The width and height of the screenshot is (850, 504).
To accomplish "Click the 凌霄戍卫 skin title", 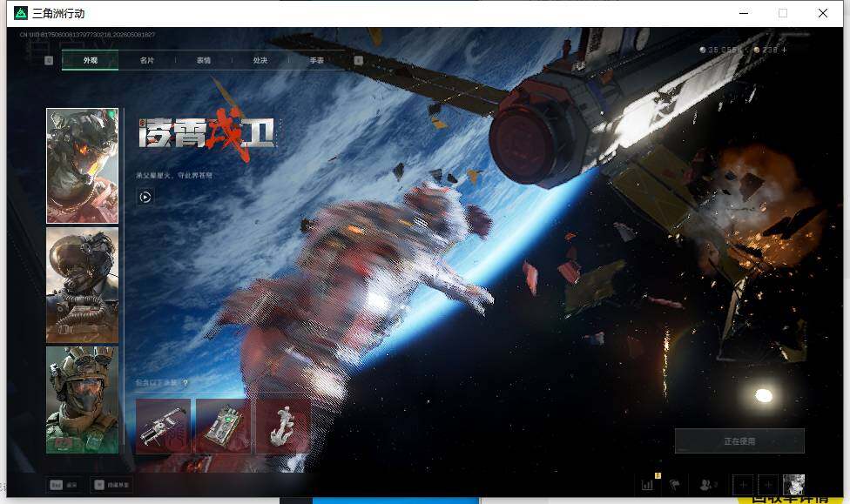I will (206, 133).
